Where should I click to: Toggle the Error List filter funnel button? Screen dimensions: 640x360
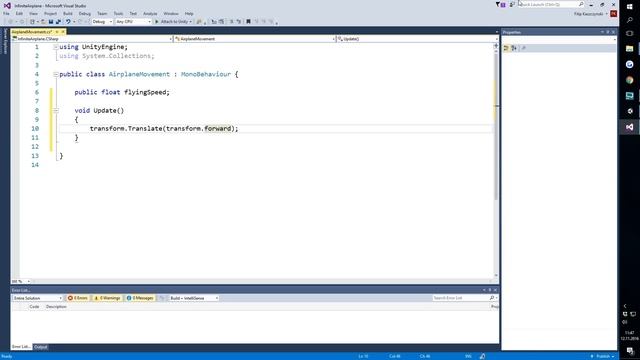[162, 298]
